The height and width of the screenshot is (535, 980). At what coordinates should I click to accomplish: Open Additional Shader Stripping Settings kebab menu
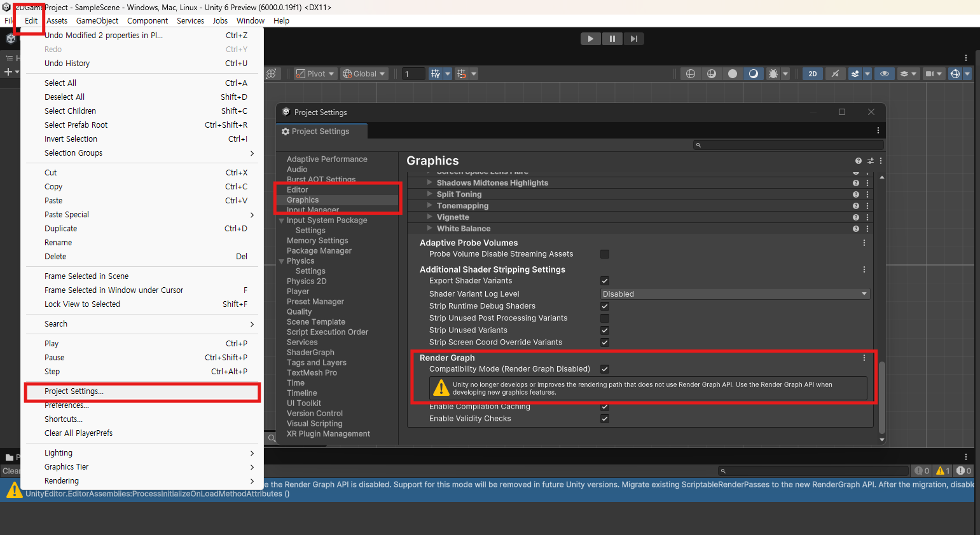coord(864,269)
